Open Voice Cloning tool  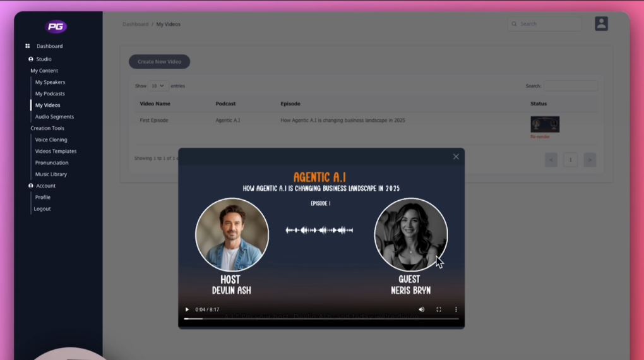(x=51, y=140)
